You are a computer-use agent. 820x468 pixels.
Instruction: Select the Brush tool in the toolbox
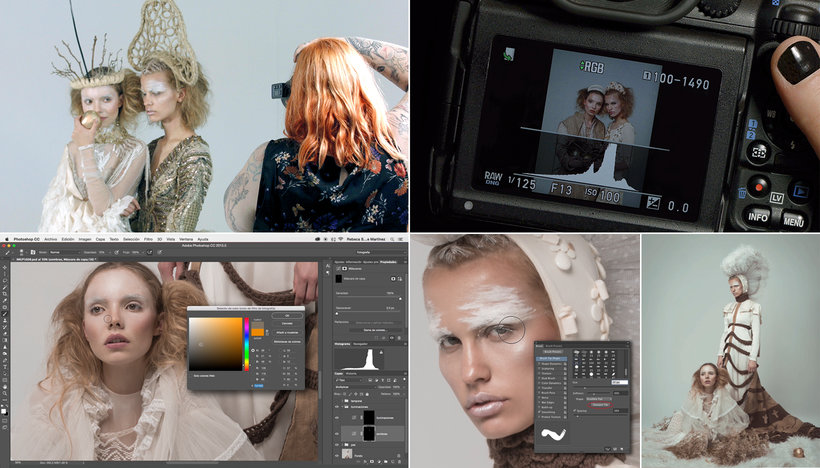pos(5,314)
